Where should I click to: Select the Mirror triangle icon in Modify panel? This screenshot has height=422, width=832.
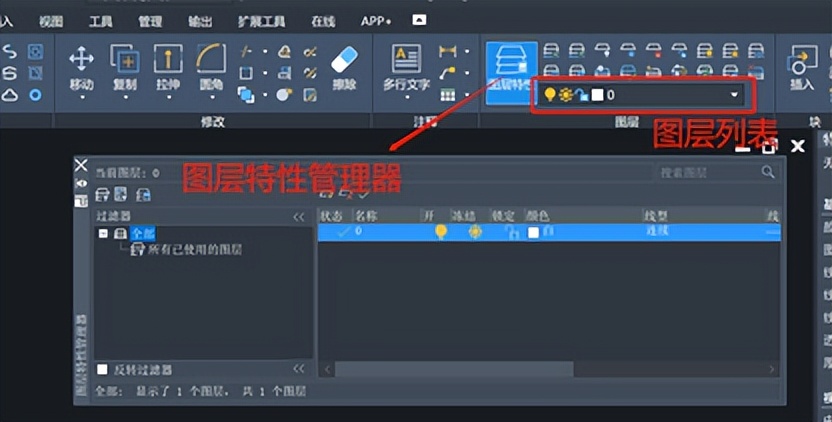point(285,51)
